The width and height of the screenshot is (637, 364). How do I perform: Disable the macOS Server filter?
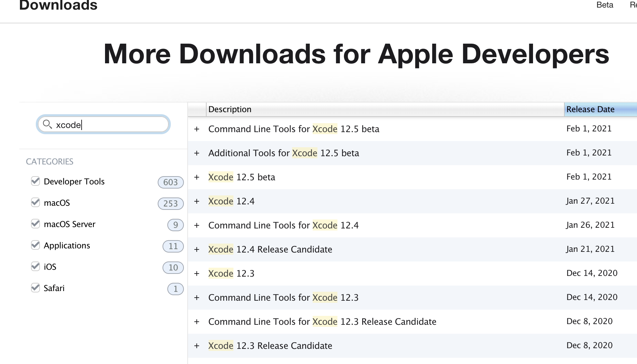coord(35,224)
